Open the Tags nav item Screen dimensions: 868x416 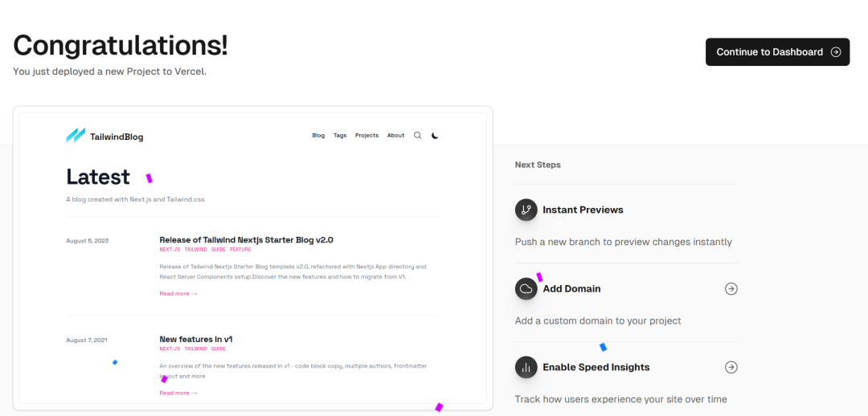340,136
